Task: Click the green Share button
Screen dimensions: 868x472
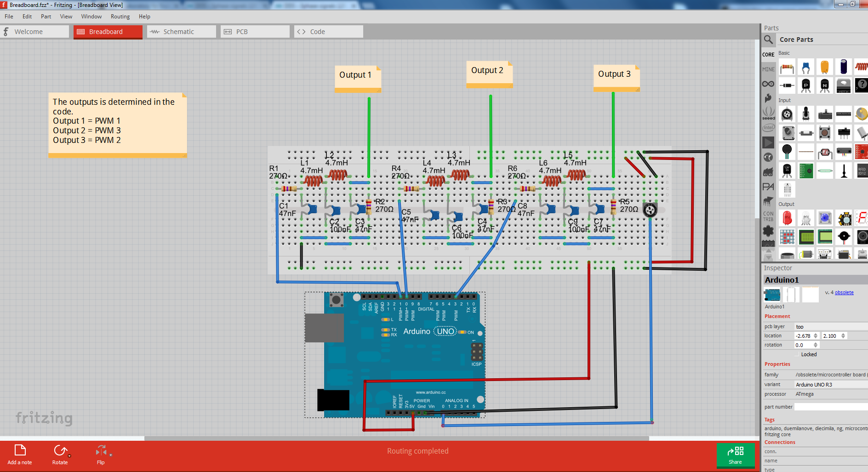Action: [x=736, y=455]
